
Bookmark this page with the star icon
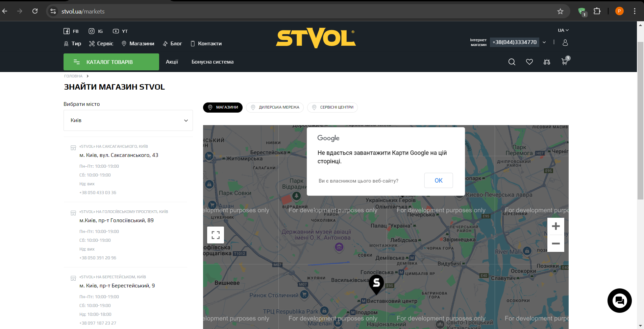click(561, 11)
